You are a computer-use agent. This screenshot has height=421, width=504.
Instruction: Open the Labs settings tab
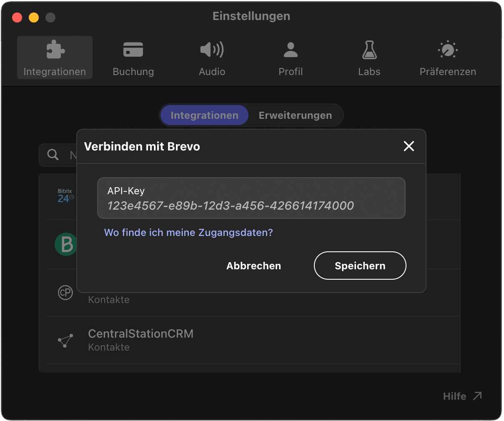click(x=369, y=58)
